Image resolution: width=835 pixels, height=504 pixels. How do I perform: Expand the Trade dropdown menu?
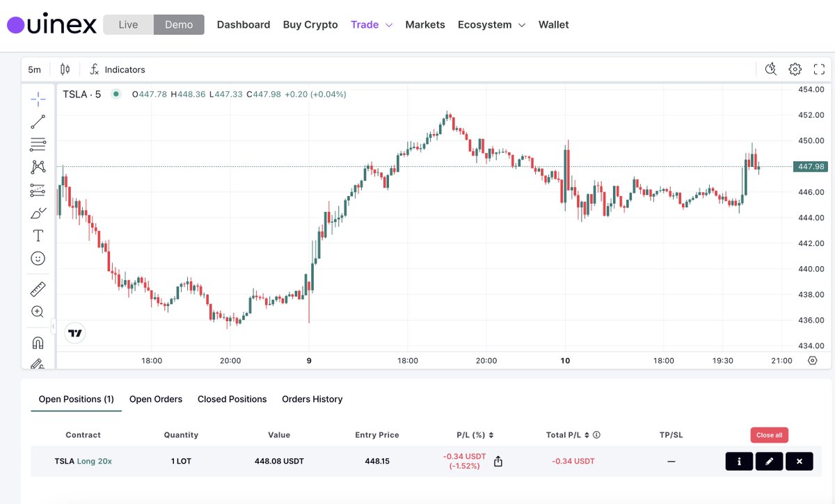[x=372, y=24]
